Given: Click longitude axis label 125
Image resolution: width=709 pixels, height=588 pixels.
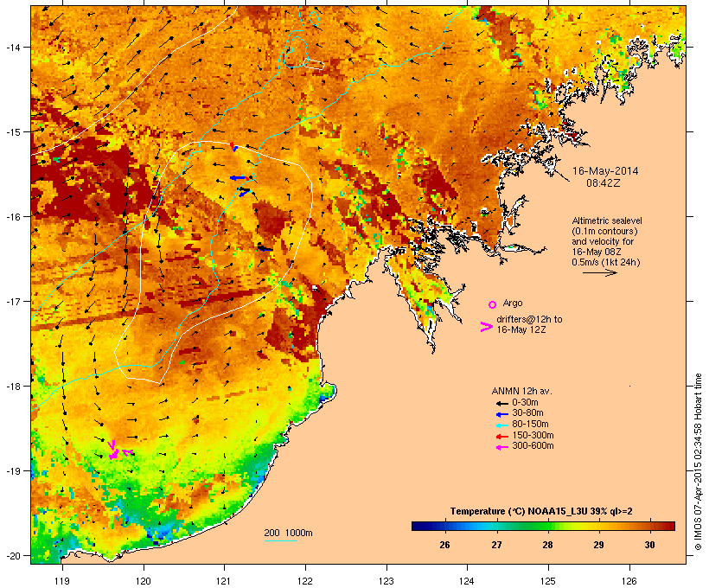Looking at the screenshot, I should pyautogui.click(x=548, y=581).
